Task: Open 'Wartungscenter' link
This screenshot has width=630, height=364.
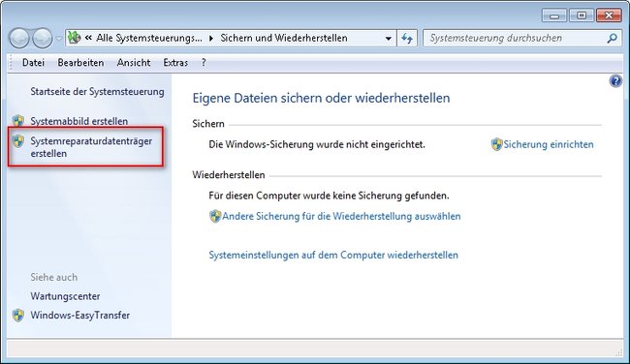Action: point(65,296)
